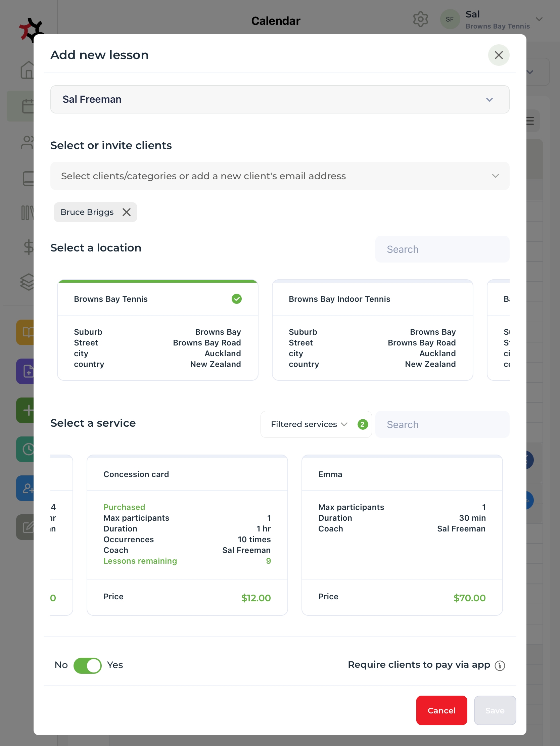Expand the Sal account menu chevron

pyautogui.click(x=539, y=19)
